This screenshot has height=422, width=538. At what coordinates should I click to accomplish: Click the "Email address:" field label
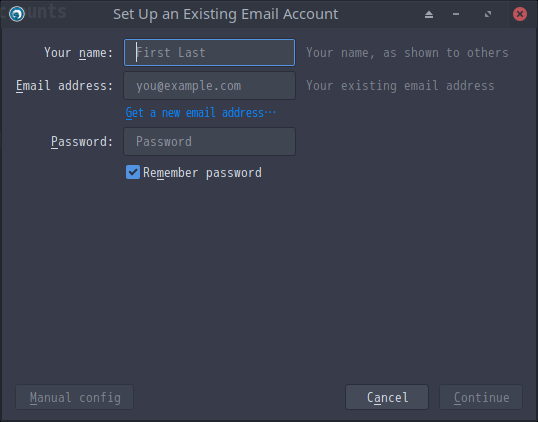coord(65,86)
